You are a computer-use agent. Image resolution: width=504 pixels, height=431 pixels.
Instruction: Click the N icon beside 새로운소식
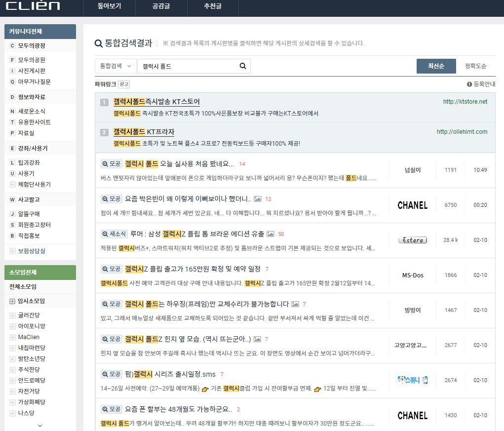(12, 111)
